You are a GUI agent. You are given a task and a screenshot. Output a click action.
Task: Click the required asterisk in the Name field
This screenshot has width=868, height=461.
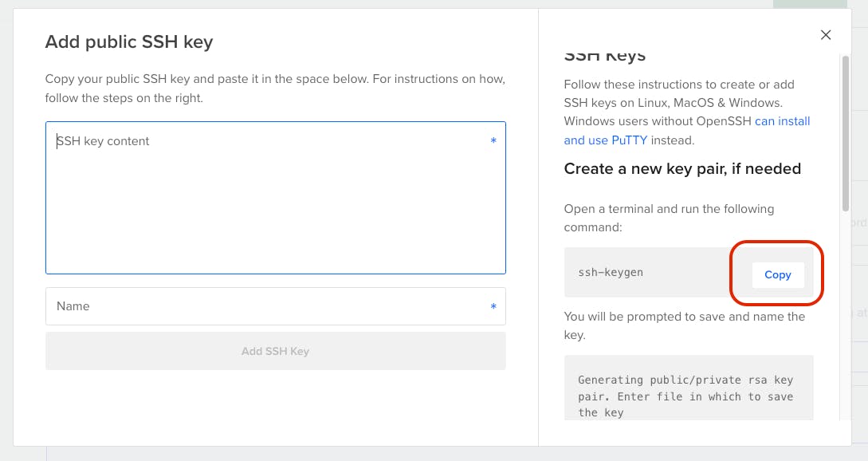(493, 307)
